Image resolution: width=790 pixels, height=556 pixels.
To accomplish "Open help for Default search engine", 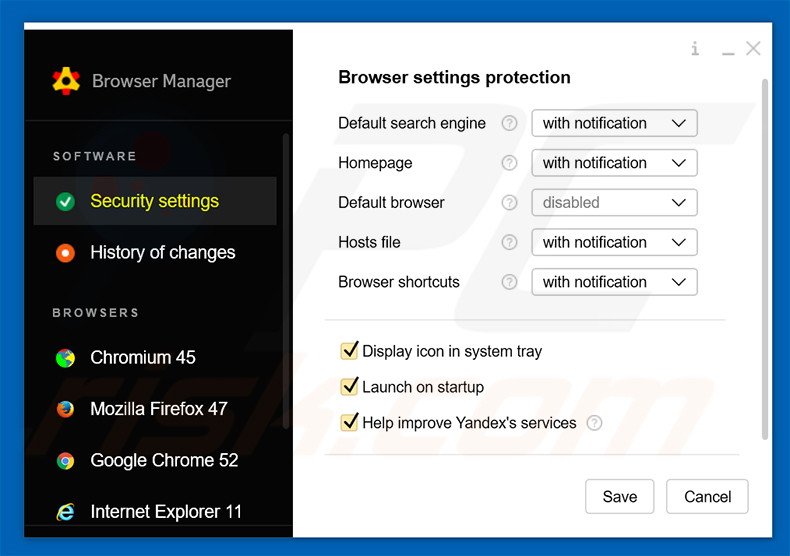I will point(509,123).
